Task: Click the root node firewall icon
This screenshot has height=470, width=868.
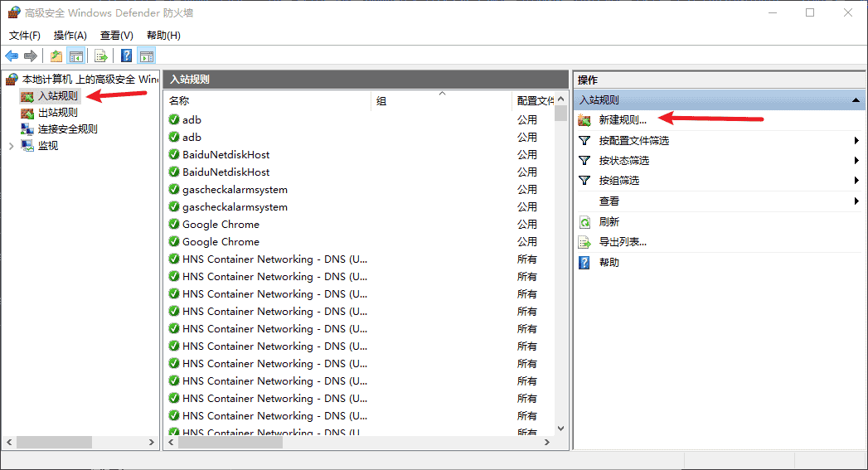Action: [x=12, y=80]
